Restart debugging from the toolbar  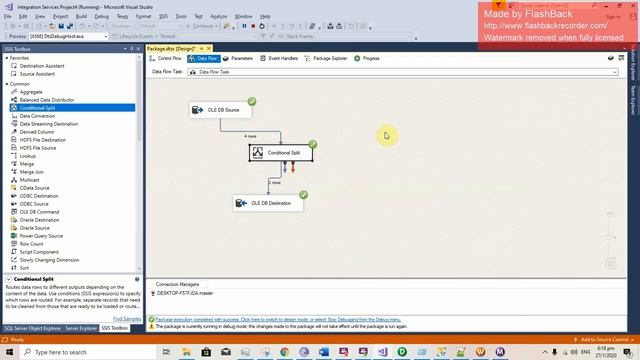pos(262,26)
